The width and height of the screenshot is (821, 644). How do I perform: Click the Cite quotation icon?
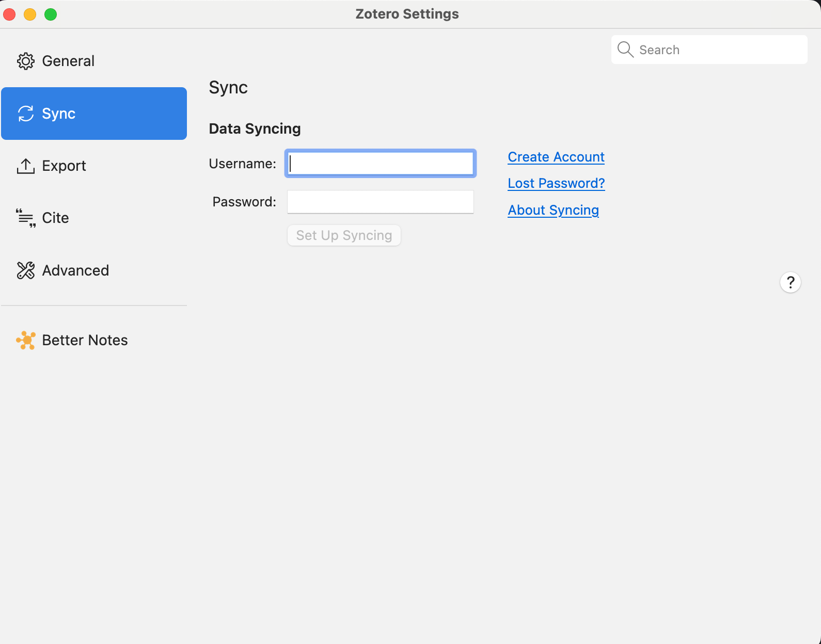pyautogui.click(x=26, y=218)
